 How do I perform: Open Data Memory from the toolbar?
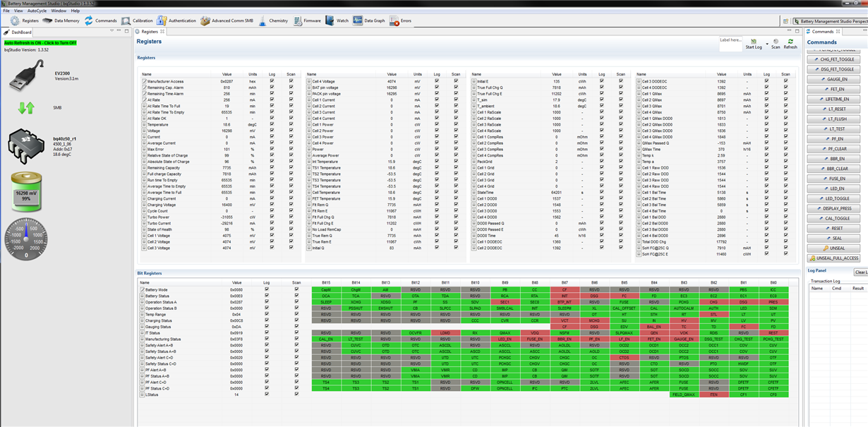(x=61, y=20)
